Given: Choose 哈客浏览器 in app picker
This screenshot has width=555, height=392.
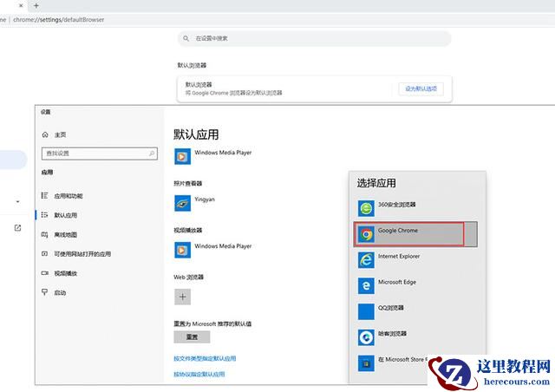Looking at the screenshot, I should click(416, 337).
